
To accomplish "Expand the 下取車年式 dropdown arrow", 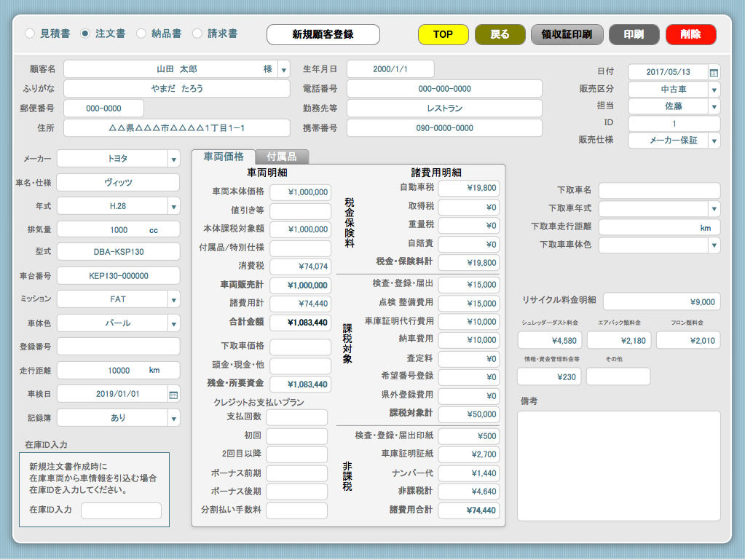I will pyautogui.click(x=714, y=208).
